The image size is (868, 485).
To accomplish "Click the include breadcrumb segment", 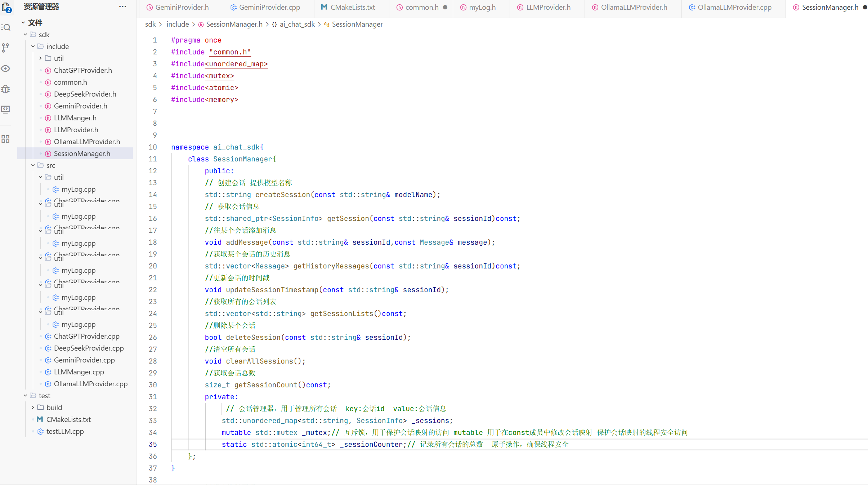I will [x=178, y=24].
